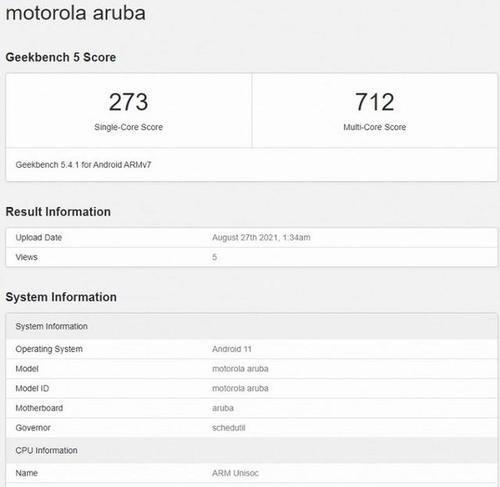The image size is (500, 487).
Task: Click the motorola aruba page title
Action: [76, 13]
